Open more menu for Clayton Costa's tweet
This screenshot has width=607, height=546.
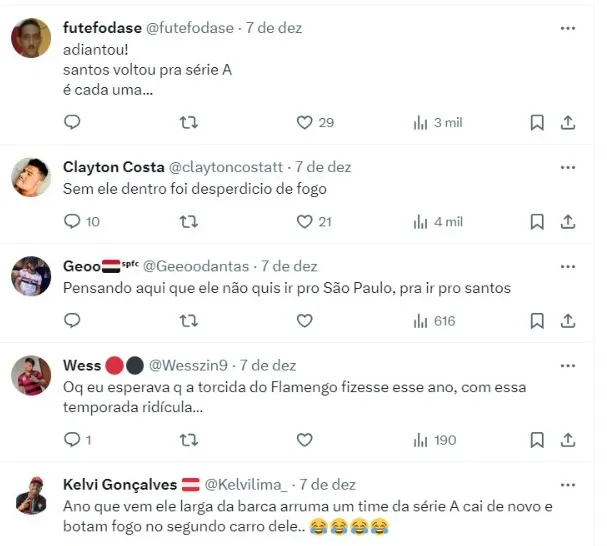pos(568,167)
